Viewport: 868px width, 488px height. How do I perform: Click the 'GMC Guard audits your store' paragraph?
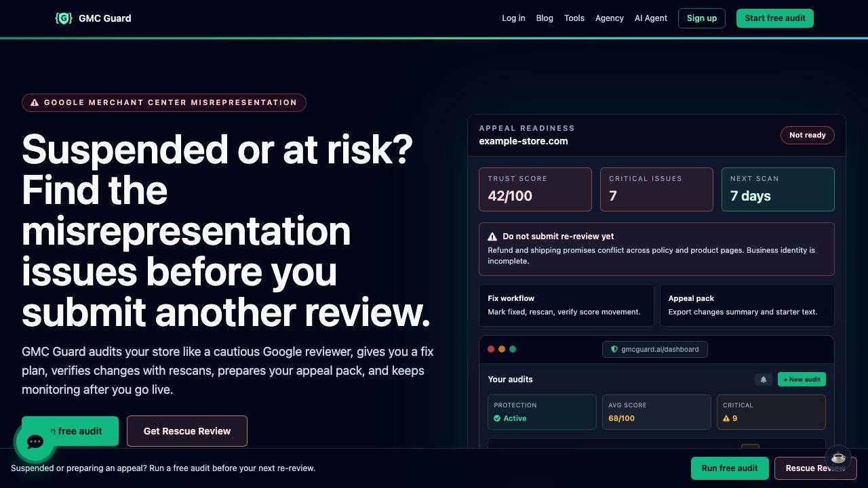[x=228, y=371]
